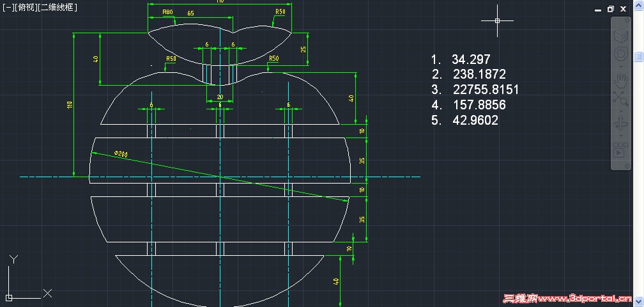Open the SteeringWheels navigation tool
This screenshot has width=644, height=307.
tap(620, 54)
